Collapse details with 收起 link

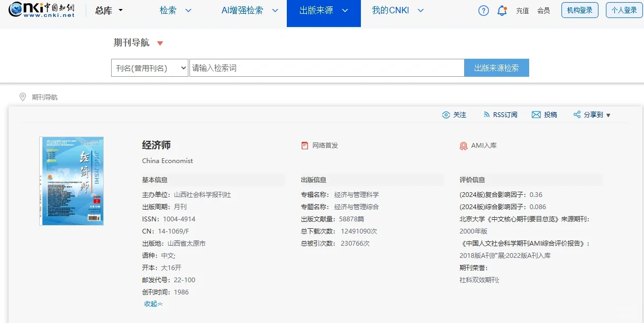153,304
